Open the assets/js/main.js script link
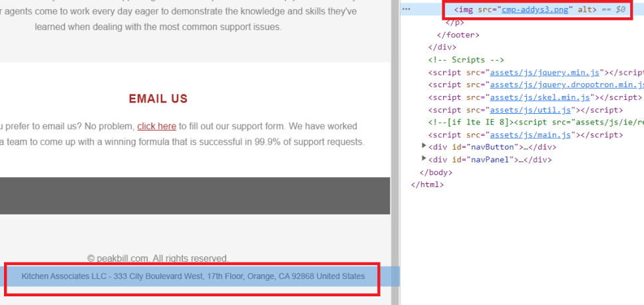This screenshot has height=305, width=644. point(531,135)
